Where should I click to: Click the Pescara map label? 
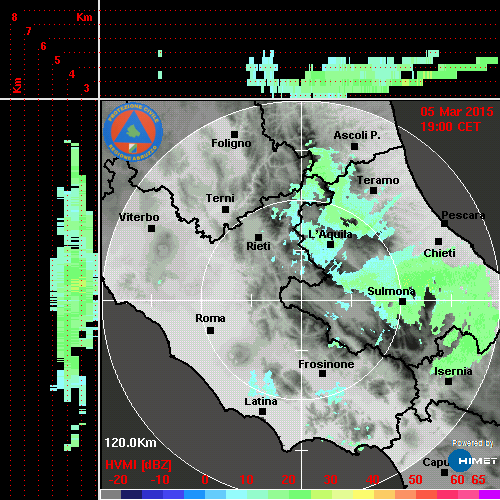(x=463, y=215)
